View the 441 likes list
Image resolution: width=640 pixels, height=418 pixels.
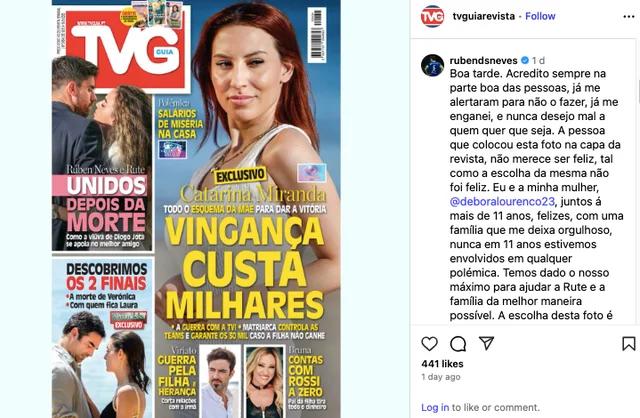click(442, 364)
